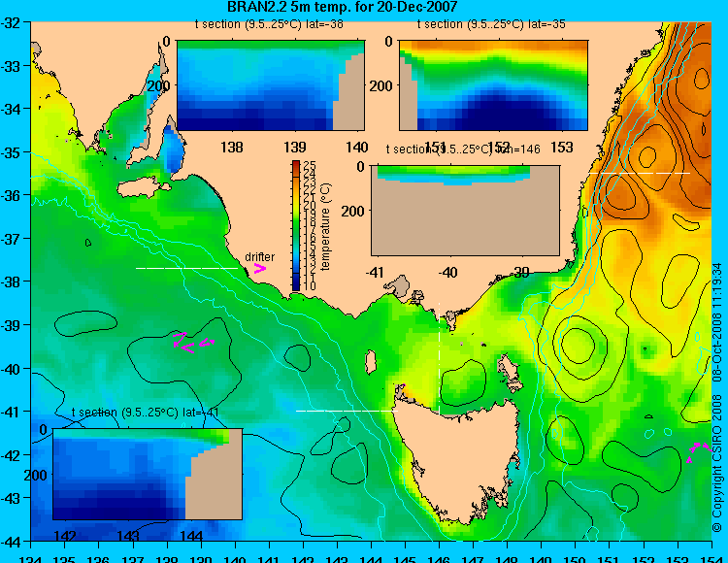Select the vertical temperature (°C) label
The image size is (728, 563).
pos(325,226)
